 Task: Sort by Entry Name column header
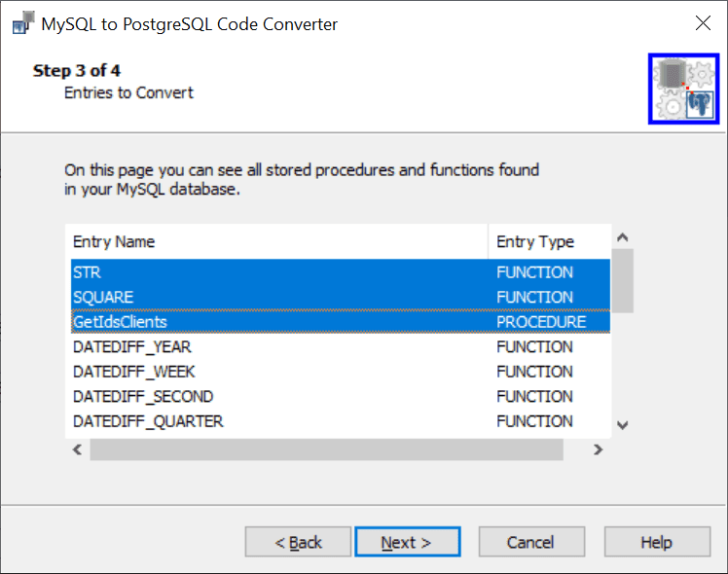point(276,241)
